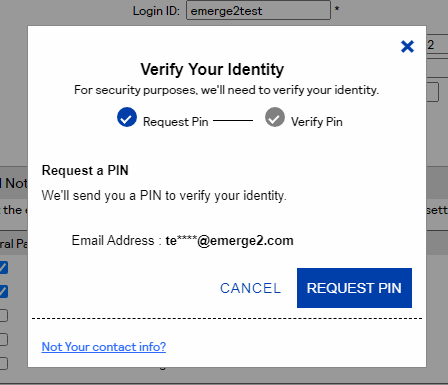Image resolution: width=448 pixels, height=385 pixels.
Task: Enable the first unchecked checkbox behind dialog
Action: (x=3, y=315)
